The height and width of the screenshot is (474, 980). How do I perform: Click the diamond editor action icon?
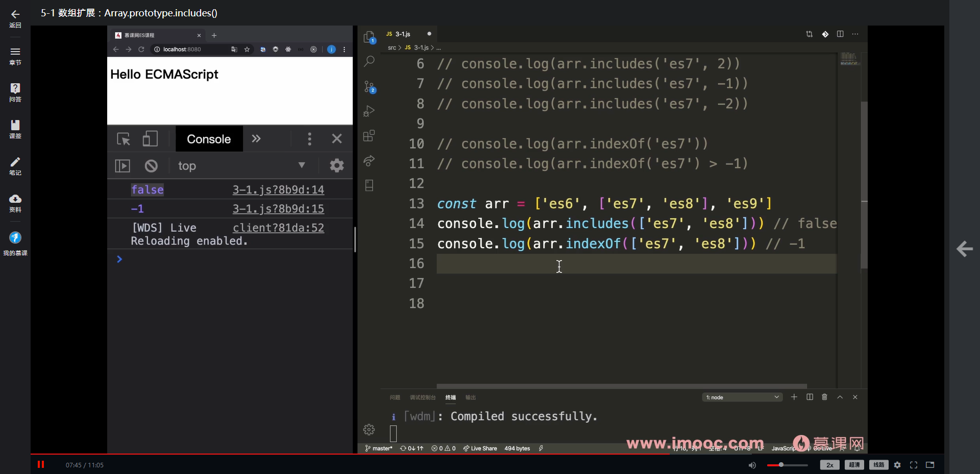825,34
